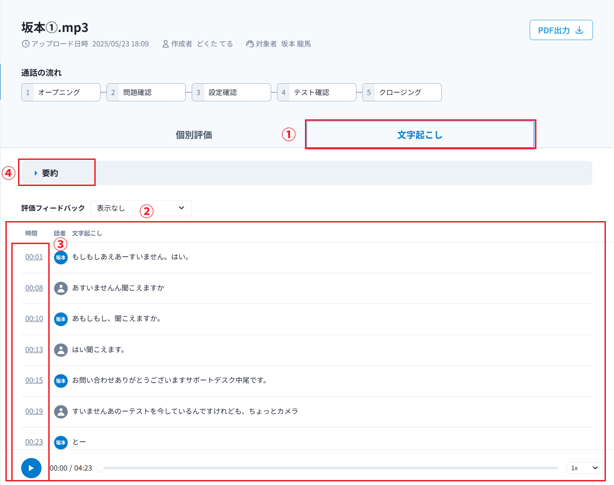Open the 評価フィードバック dropdown
Image resolution: width=614 pixels, height=485 pixels.
[141, 208]
